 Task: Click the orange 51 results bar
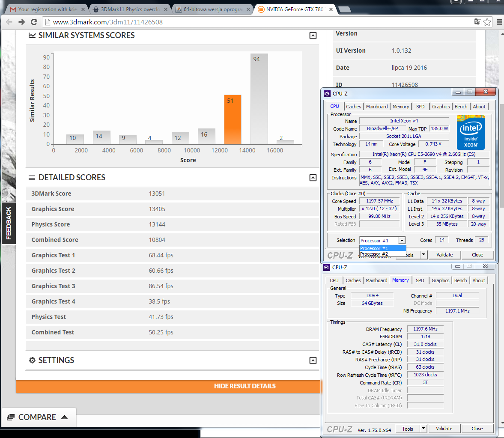click(233, 119)
